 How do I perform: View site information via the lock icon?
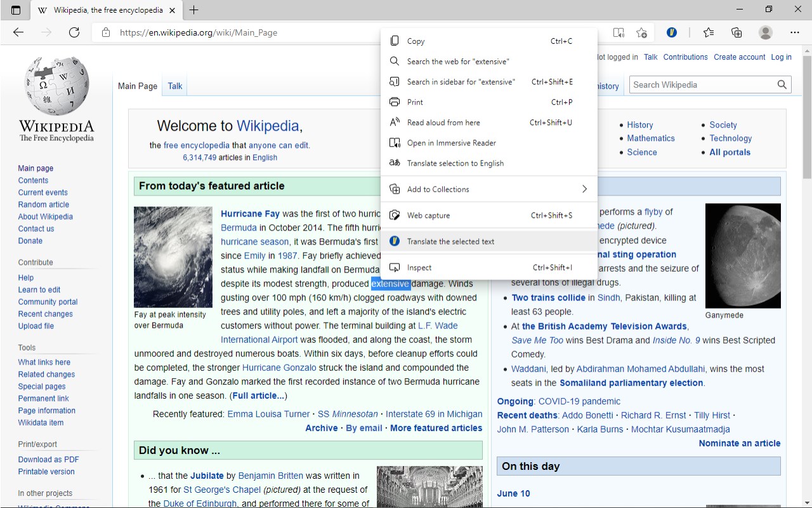(x=106, y=32)
